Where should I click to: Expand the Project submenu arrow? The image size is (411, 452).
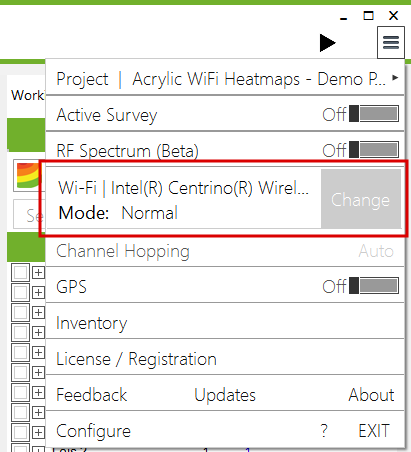coord(395,78)
